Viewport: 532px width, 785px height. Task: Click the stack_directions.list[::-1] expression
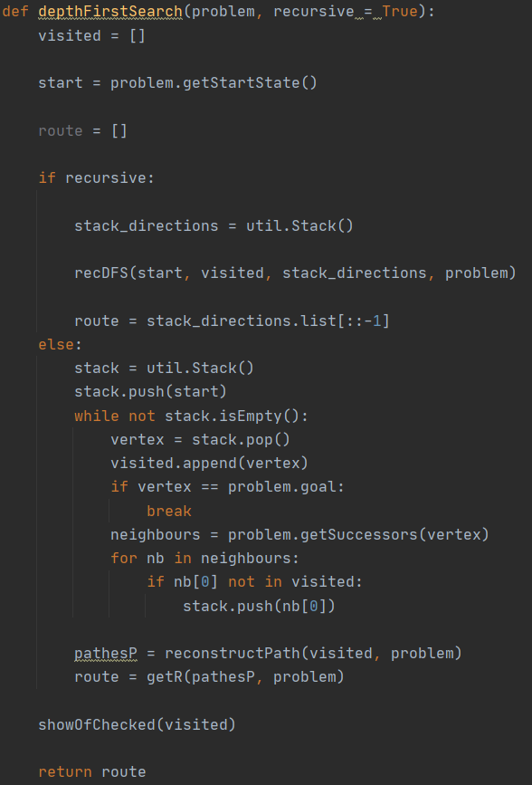click(268, 321)
